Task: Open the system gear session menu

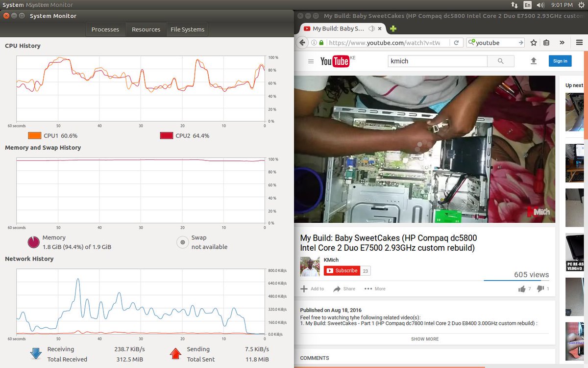Action: 581,5
